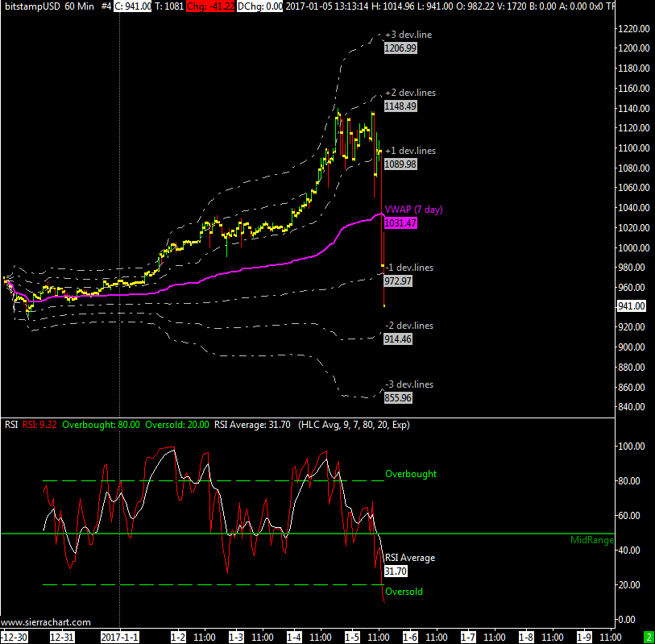Click the green '2' indicator box
This screenshot has height=644, width=655.
click(649, 637)
